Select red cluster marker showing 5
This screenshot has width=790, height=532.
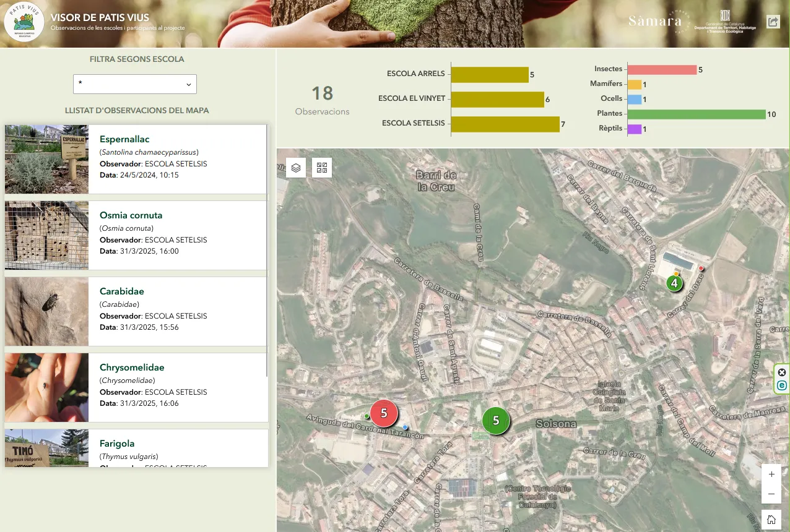click(x=384, y=413)
